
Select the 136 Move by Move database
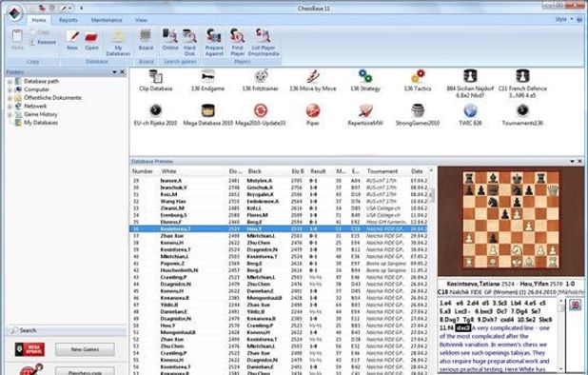(313, 81)
